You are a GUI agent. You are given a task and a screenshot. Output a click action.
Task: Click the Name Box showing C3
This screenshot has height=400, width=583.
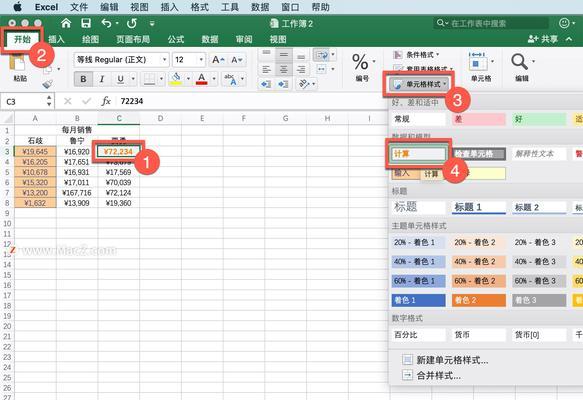click(27, 101)
